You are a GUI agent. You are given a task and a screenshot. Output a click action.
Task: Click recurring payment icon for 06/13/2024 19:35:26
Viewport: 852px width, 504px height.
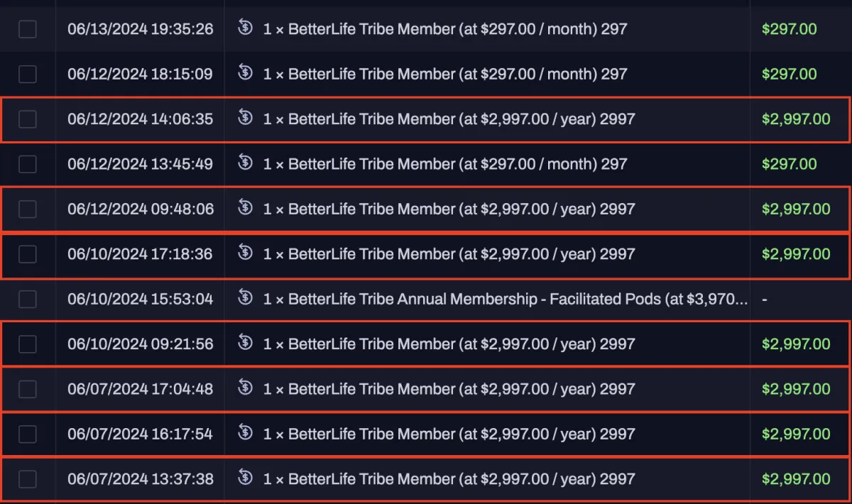pyautogui.click(x=246, y=28)
